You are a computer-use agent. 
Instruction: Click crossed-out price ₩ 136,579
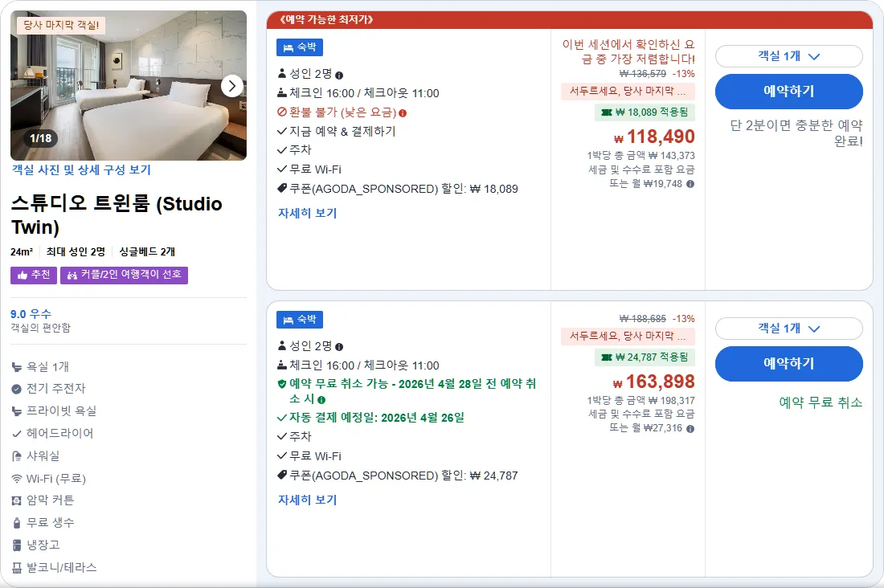click(x=643, y=74)
